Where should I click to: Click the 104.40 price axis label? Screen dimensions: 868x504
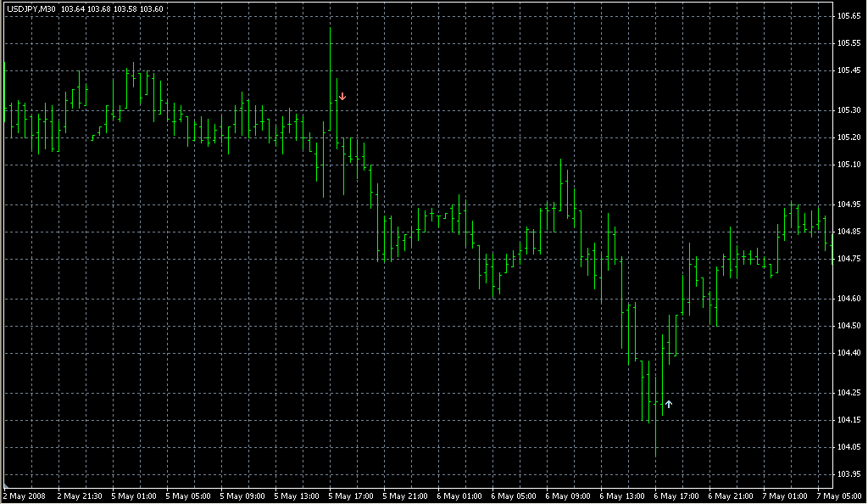pyautogui.click(x=849, y=353)
